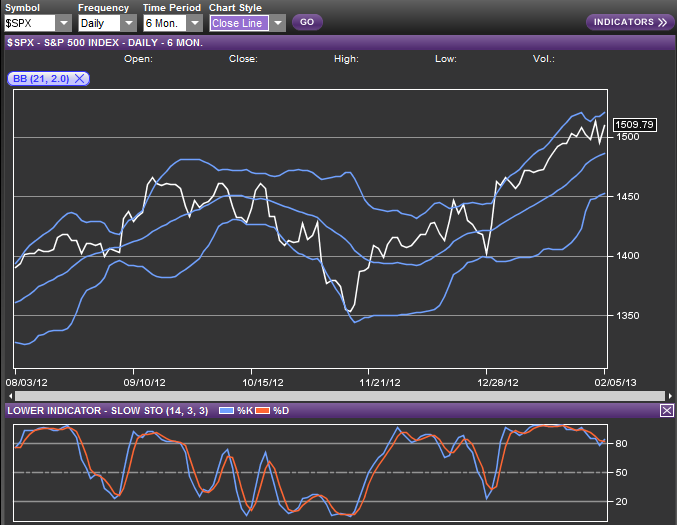Click the 11/21/12 date axis label
The image size is (677, 525).
[380, 382]
